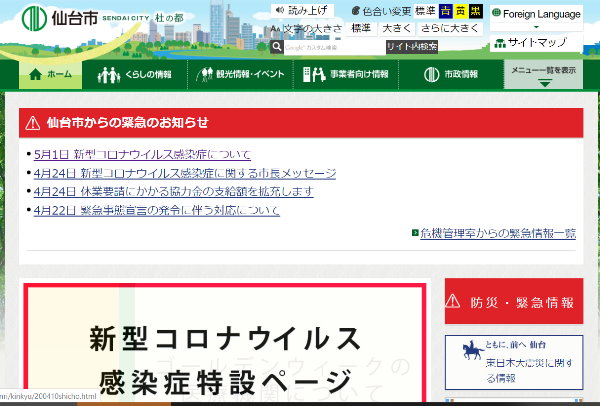Click the Google custom search field
The image size is (600, 406).
(x=330, y=47)
